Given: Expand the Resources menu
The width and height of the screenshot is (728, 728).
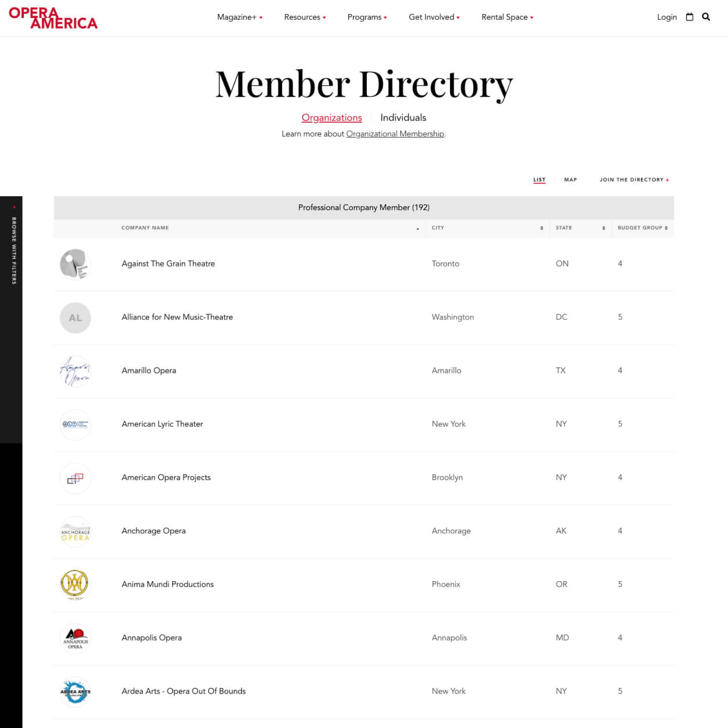Looking at the screenshot, I should 305,17.
